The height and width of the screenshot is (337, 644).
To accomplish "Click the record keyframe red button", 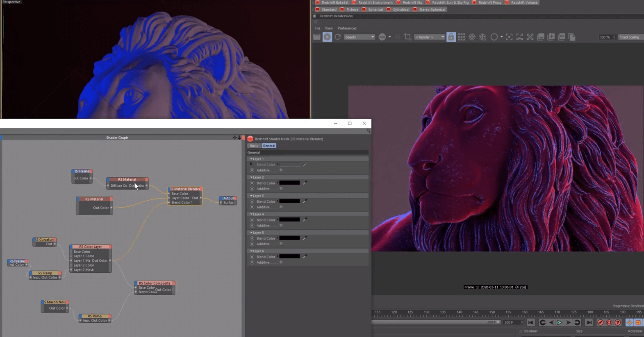I will [600, 323].
